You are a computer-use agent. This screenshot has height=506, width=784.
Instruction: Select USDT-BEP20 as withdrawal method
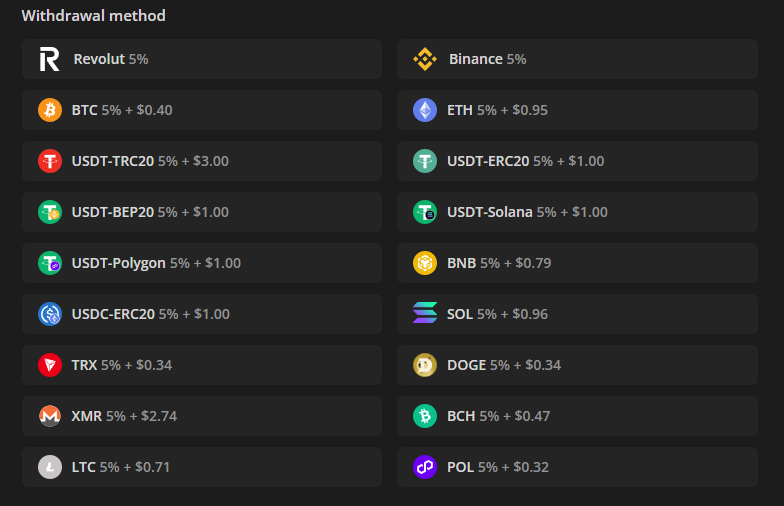point(202,212)
